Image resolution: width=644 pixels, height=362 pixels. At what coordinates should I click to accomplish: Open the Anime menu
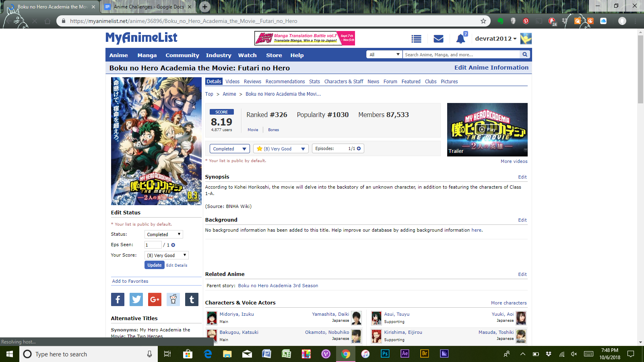[119, 55]
